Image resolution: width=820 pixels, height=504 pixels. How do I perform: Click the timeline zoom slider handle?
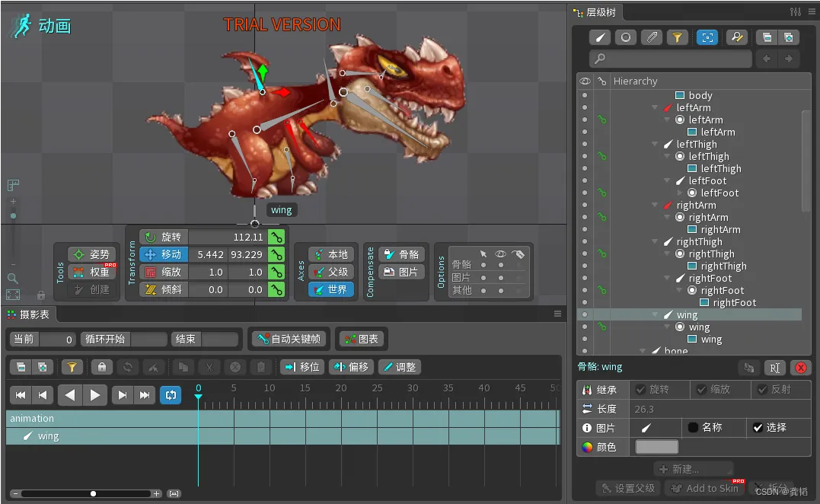pyautogui.click(x=93, y=493)
